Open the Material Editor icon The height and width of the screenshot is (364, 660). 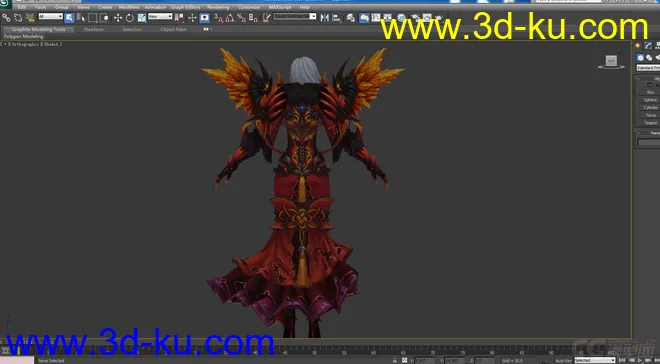pyautogui.click(x=401, y=18)
